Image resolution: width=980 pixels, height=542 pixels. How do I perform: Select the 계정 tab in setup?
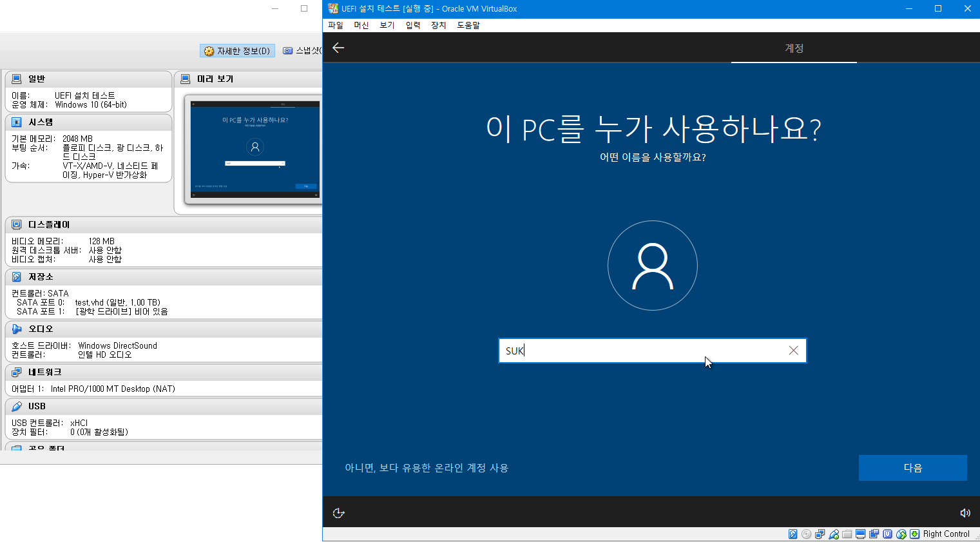[x=794, y=48]
